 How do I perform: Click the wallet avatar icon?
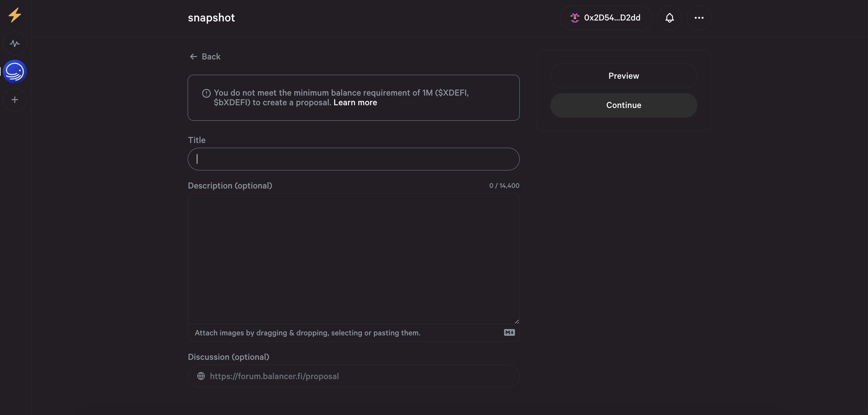tap(575, 18)
